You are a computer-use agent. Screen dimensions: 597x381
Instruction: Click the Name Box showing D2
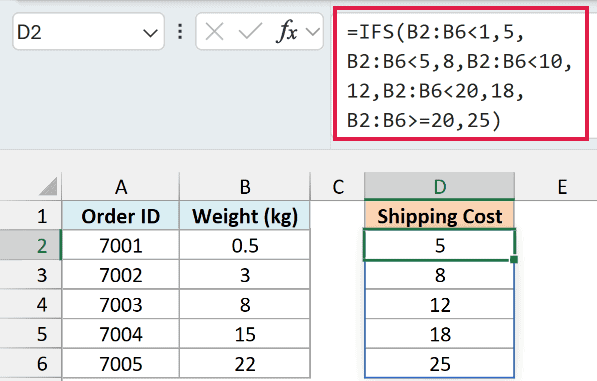tap(88, 32)
